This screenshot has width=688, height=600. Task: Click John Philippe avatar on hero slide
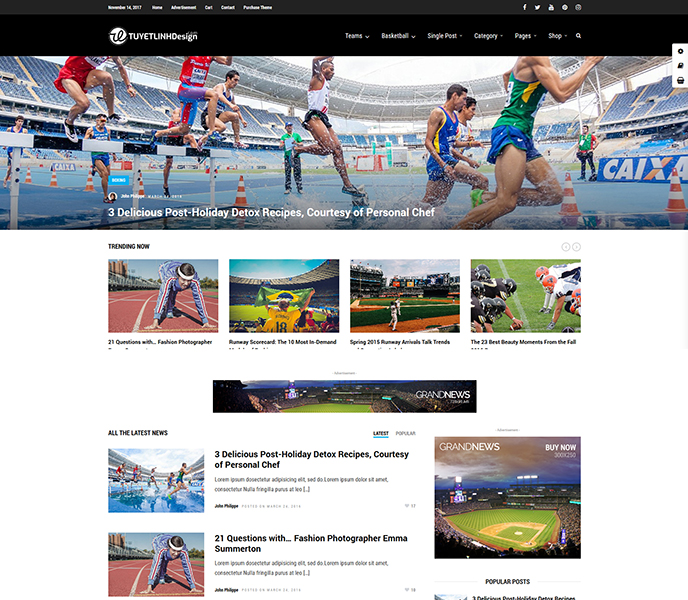(x=113, y=197)
